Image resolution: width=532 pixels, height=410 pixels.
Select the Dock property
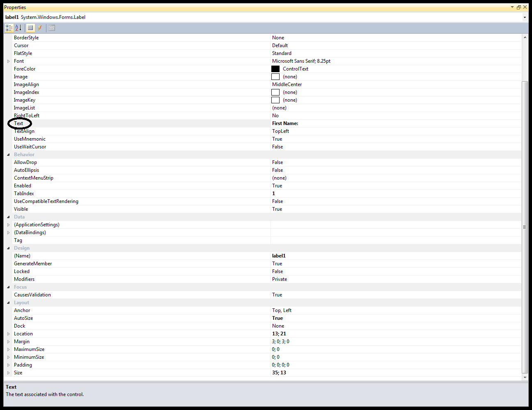20,326
